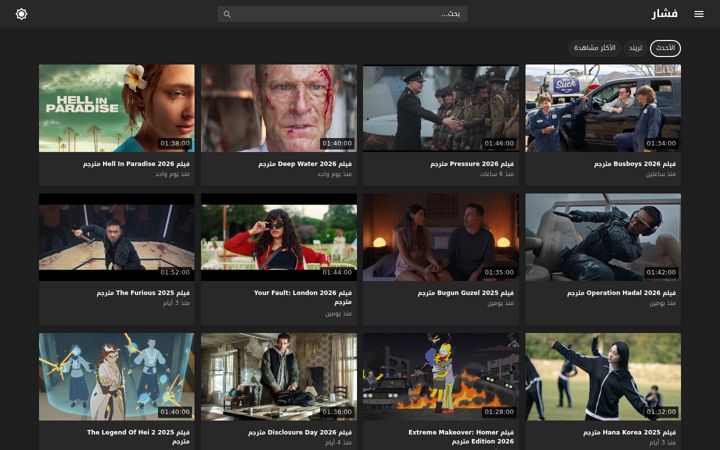Open the Bugun Guzel 2025 thumbnail
The image size is (720, 450).
click(441, 237)
